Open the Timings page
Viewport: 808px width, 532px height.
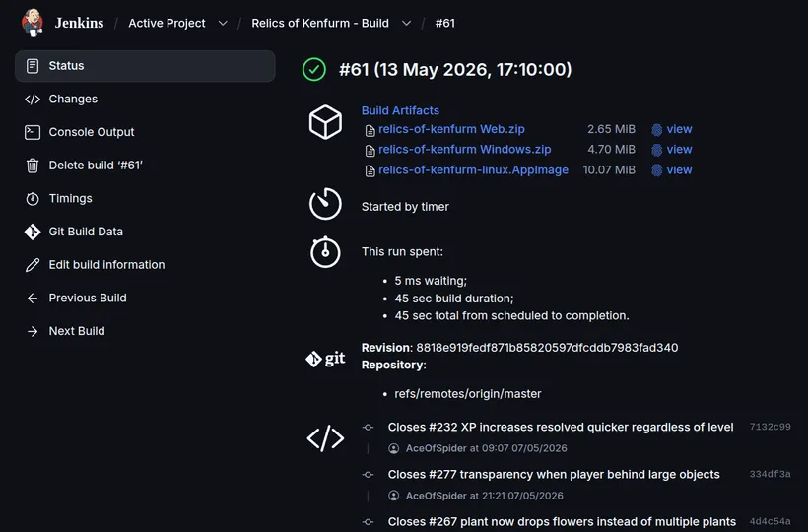tap(70, 198)
